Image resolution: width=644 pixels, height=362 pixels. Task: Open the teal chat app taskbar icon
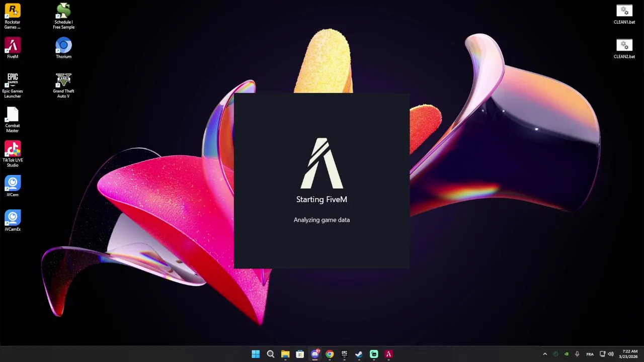coord(374,354)
